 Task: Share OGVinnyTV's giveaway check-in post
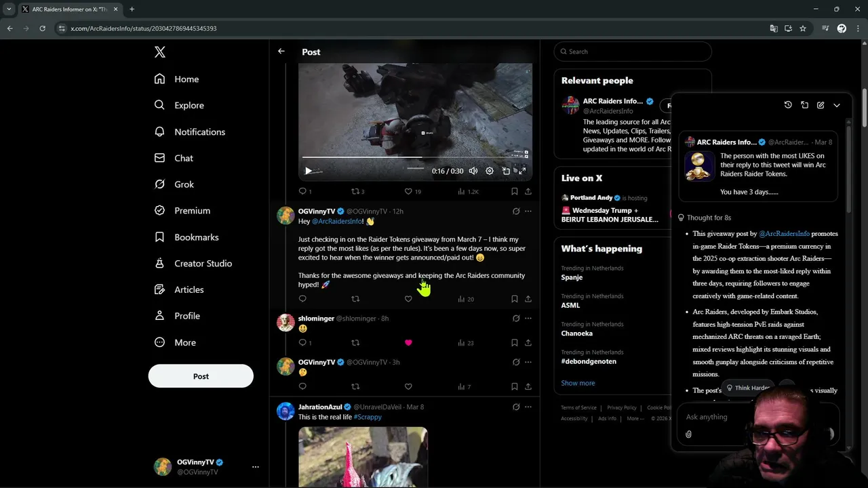click(528, 299)
